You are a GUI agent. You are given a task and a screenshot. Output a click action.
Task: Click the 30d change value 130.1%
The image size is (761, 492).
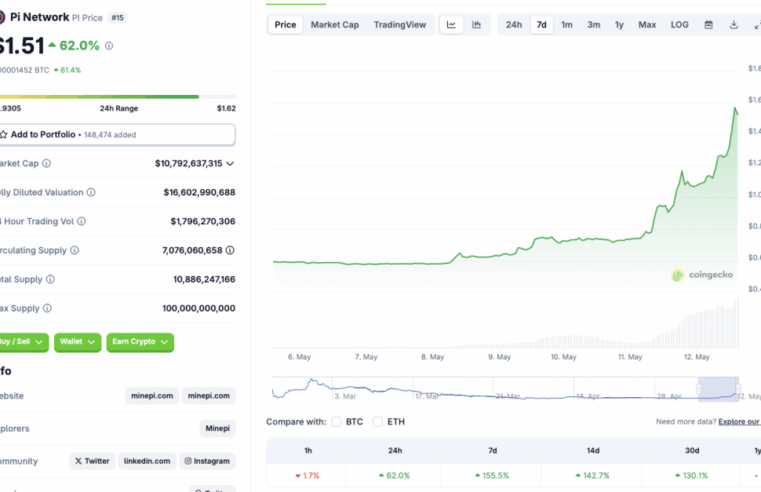point(692,476)
